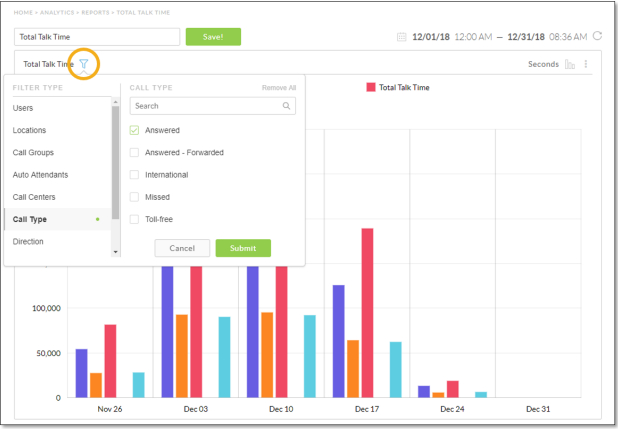Open the filter funnel icon
618x429 pixels.
[x=84, y=63]
